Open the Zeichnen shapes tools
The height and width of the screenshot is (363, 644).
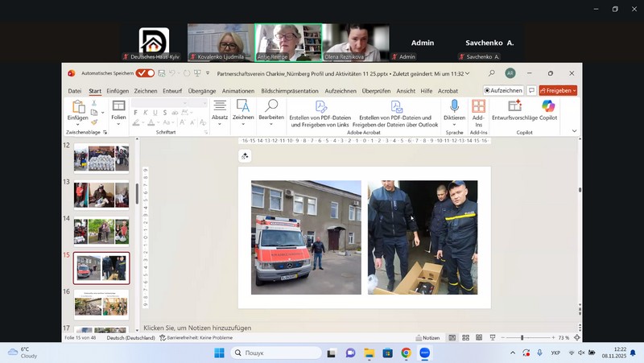243,106
